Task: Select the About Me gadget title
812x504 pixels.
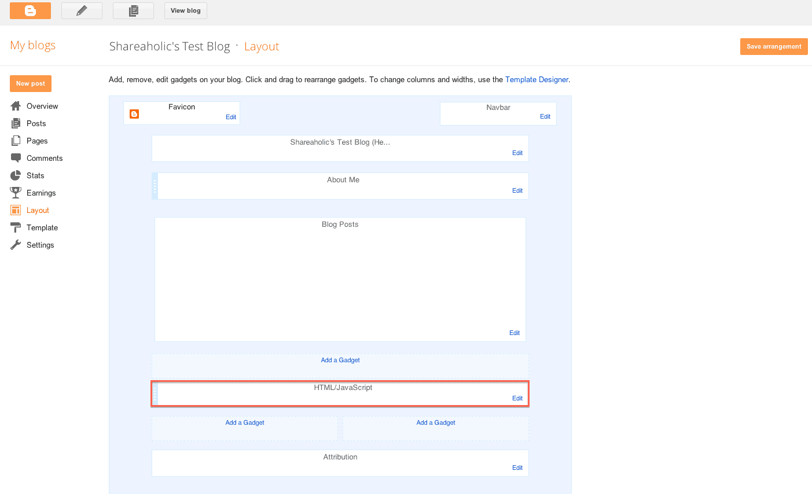Action: point(343,180)
